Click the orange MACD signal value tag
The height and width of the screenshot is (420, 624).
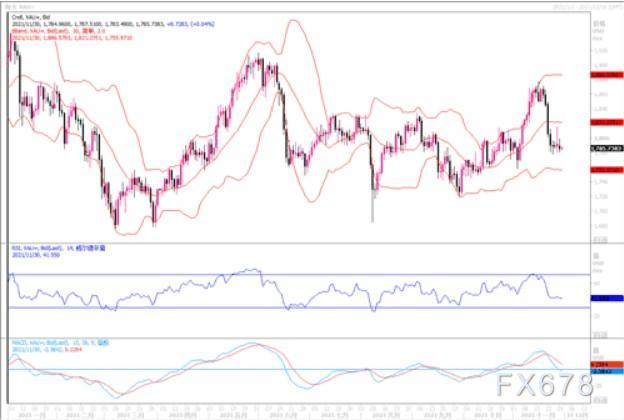[x=607, y=364]
